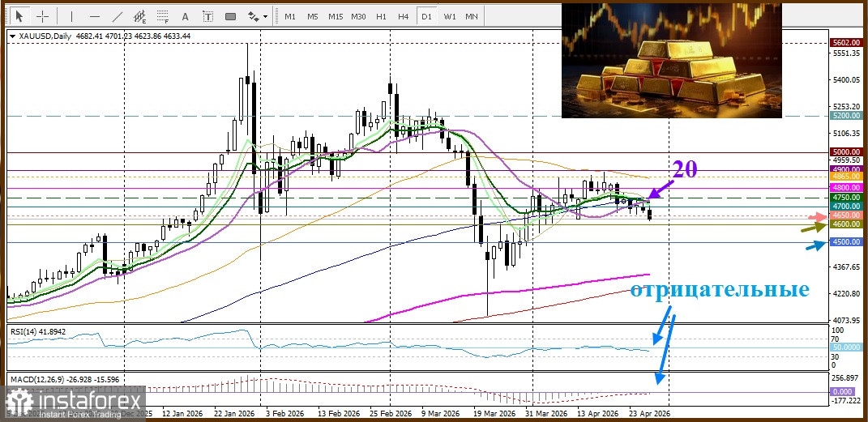Pick the Equidistant Channel tool

(140, 16)
